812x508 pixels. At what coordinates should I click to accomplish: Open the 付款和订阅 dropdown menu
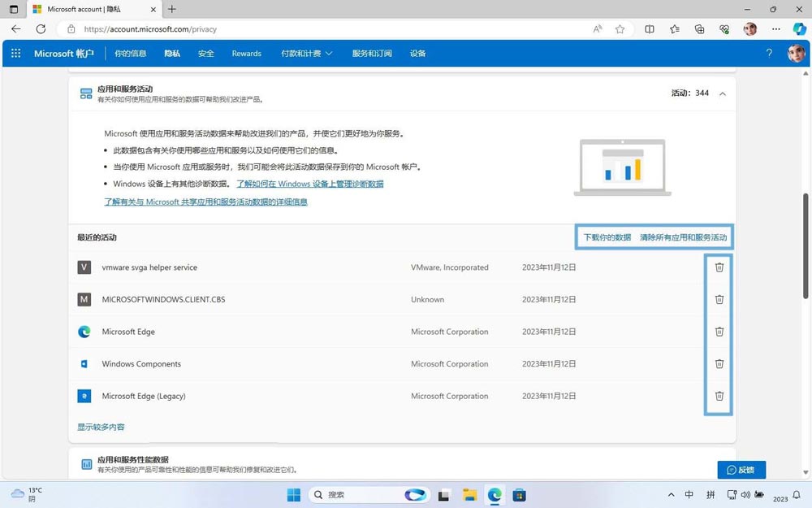tap(306, 53)
